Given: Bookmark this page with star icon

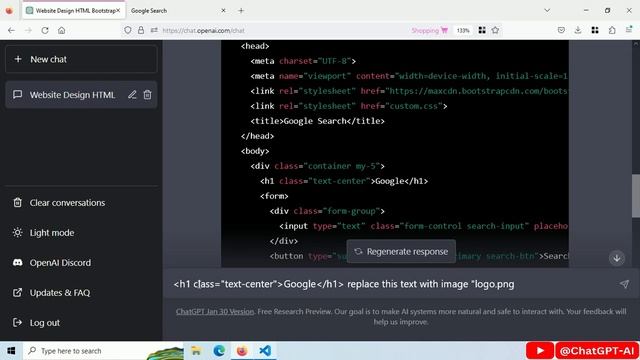Looking at the screenshot, I should [x=496, y=30].
